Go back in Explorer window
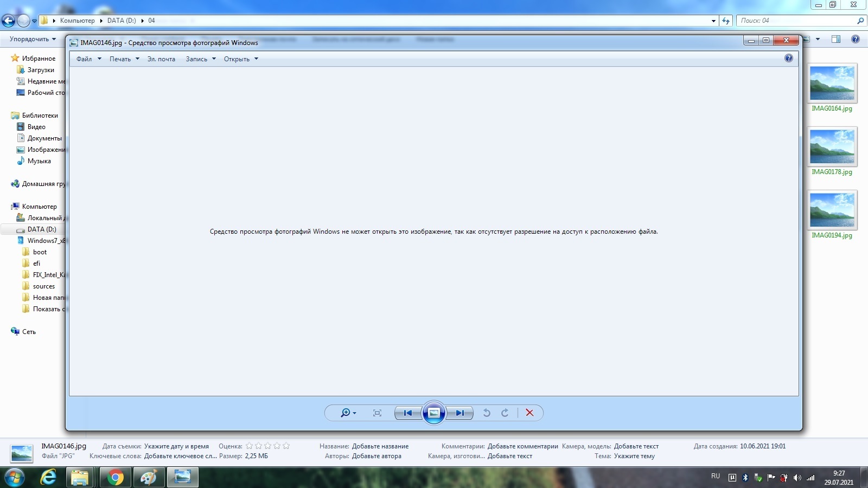Viewport: 868px width, 488px height. click(x=8, y=21)
